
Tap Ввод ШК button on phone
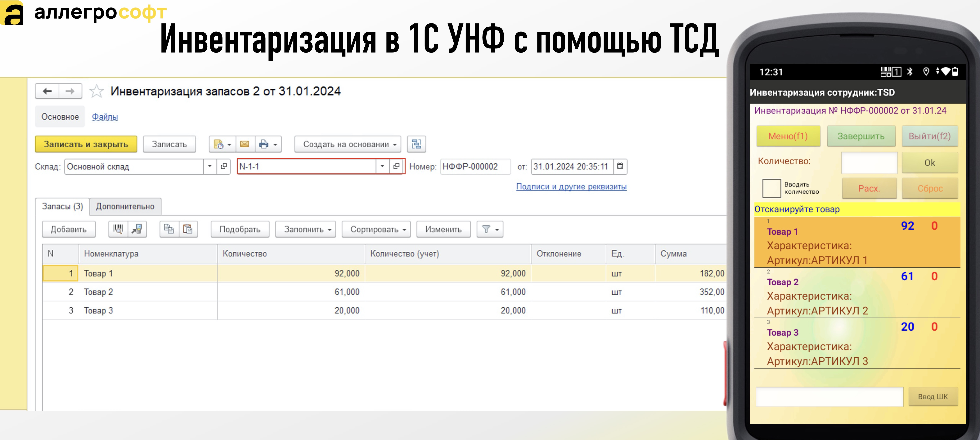click(x=933, y=397)
